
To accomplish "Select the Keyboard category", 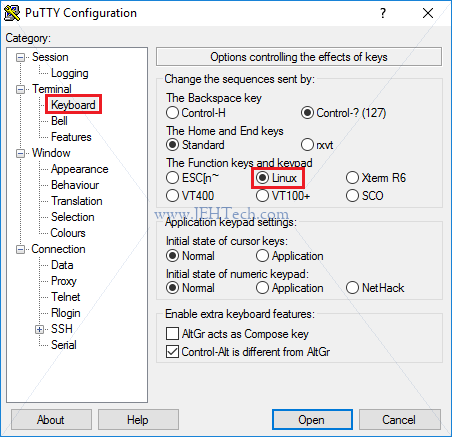I will point(73,105).
